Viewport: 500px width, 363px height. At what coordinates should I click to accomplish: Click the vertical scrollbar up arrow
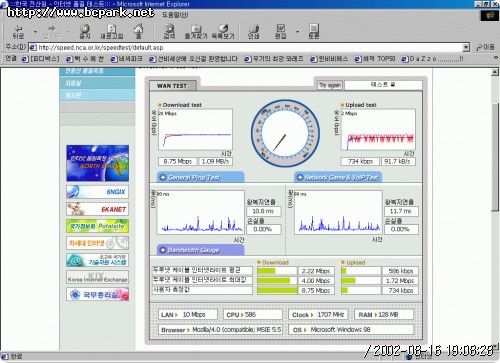click(495, 72)
